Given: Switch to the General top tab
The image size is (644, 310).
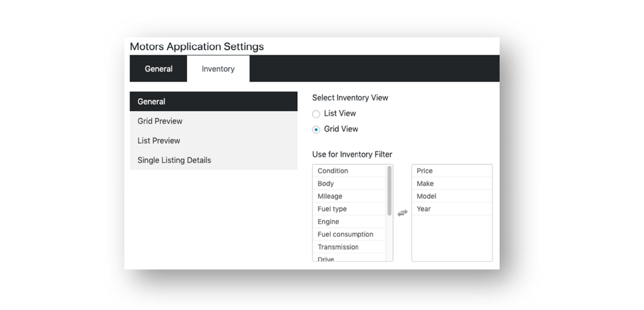Looking at the screenshot, I should click(159, 69).
